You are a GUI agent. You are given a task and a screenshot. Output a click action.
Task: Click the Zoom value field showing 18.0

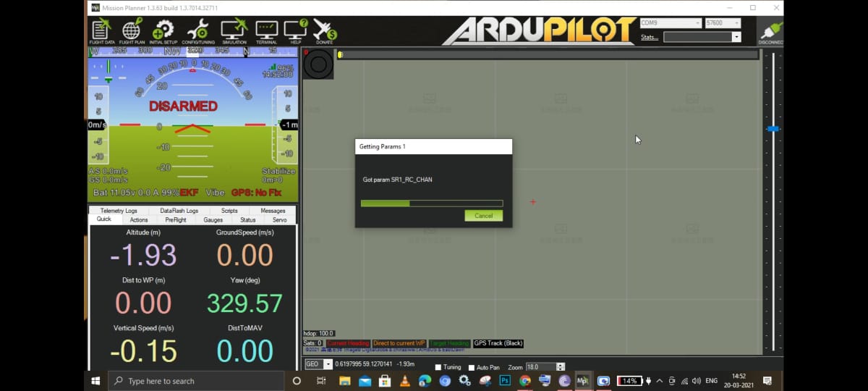tap(540, 367)
